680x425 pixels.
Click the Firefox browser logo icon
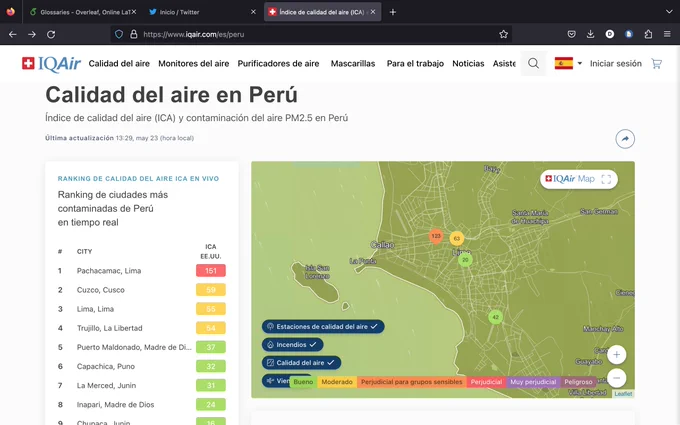click(10, 12)
